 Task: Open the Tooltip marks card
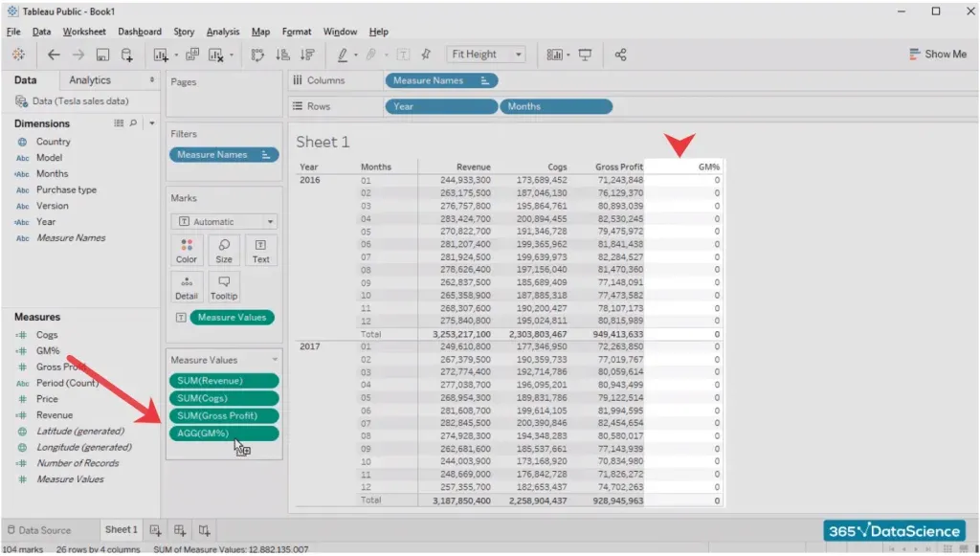224,287
